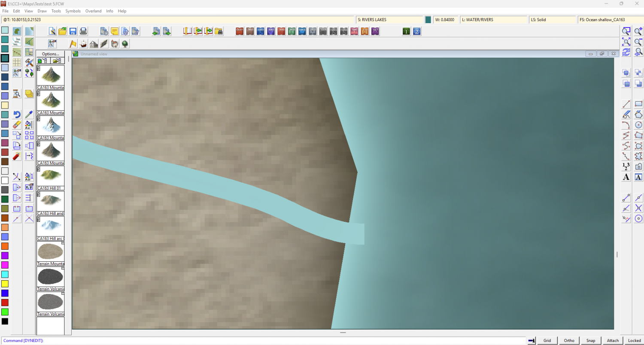Click the Undo arrow icon
The image size is (644, 345).
tap(17, 115)
